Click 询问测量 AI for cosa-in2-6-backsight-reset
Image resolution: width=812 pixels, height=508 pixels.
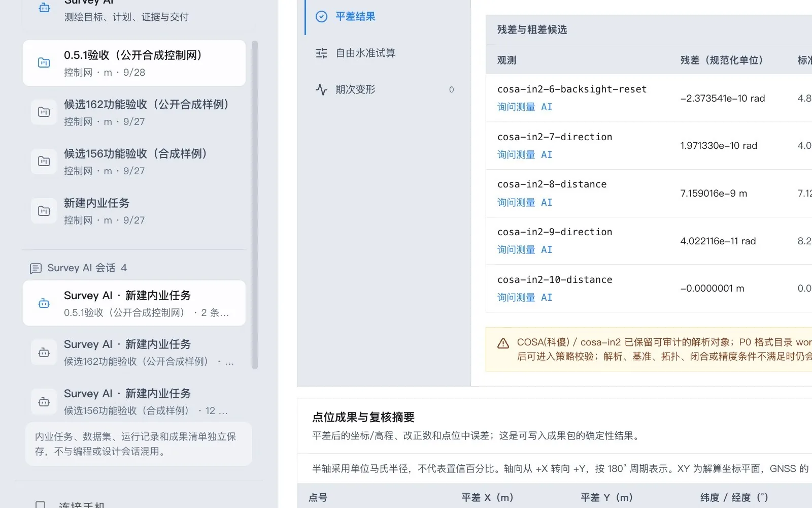(x=525, y=107)
